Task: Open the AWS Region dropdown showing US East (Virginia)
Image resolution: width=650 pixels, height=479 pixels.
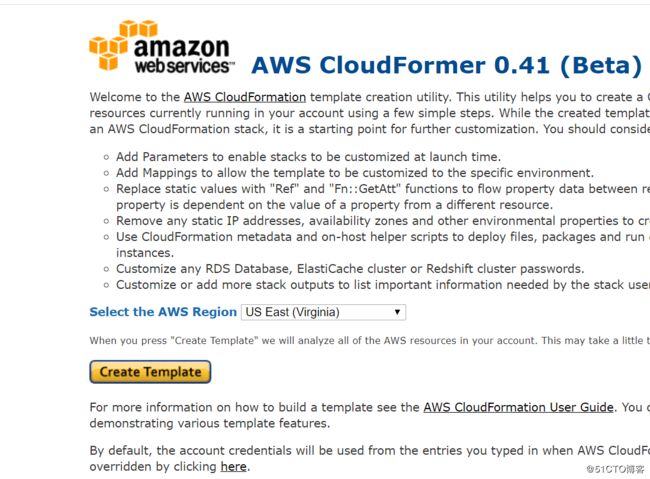Action: click(x=323, y=312)
